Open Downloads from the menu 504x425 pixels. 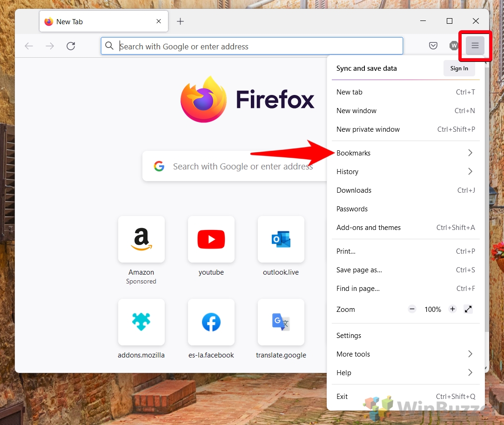406,190
